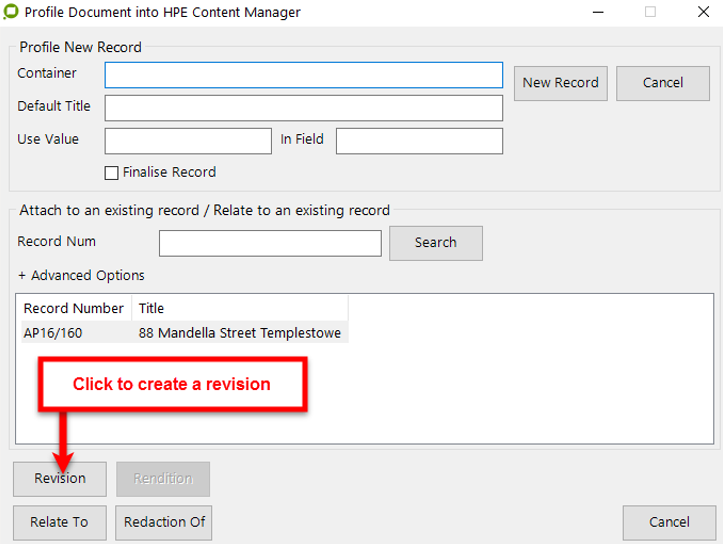
Task: Click the Redaction Of button
Action: (x=164, y=522)
